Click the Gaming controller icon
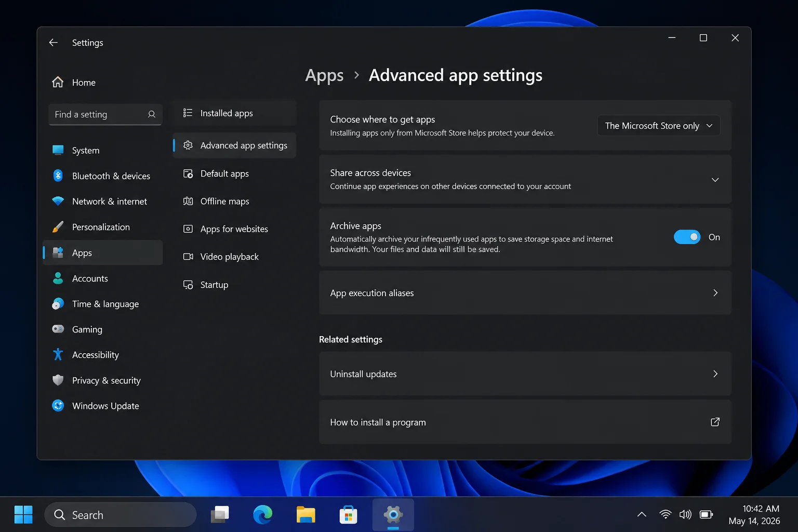Image resolution: width=798 pixels, height=532 pixels. click(58, 329)
